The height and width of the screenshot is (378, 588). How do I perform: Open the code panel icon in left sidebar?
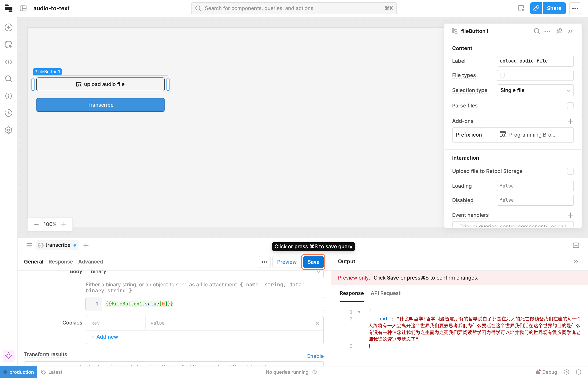[9, 62]
